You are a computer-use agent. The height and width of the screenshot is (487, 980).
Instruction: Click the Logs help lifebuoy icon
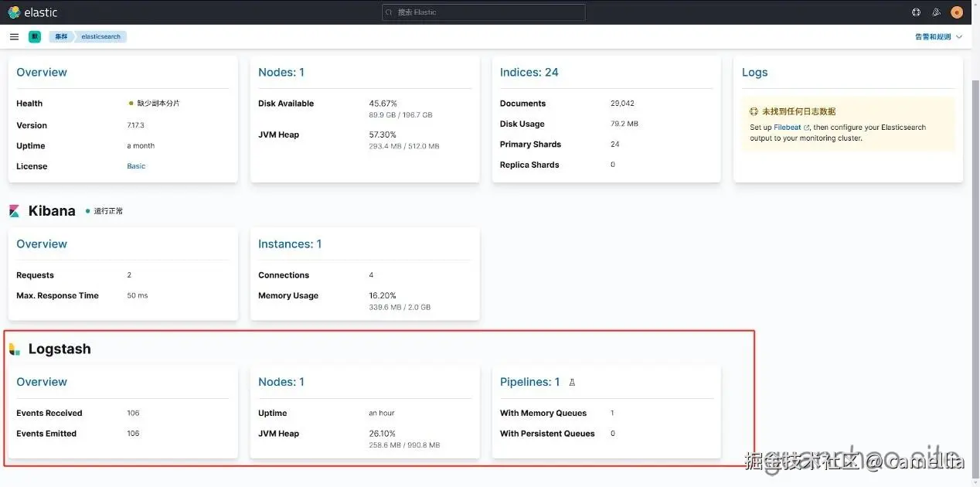[754, 111]
